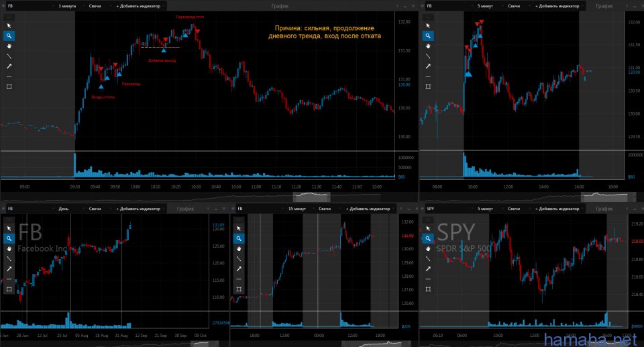Click the 27934596 volume value in День chart
The width and height of the screenshot is (644, 347).
click(x=221, y=323)
